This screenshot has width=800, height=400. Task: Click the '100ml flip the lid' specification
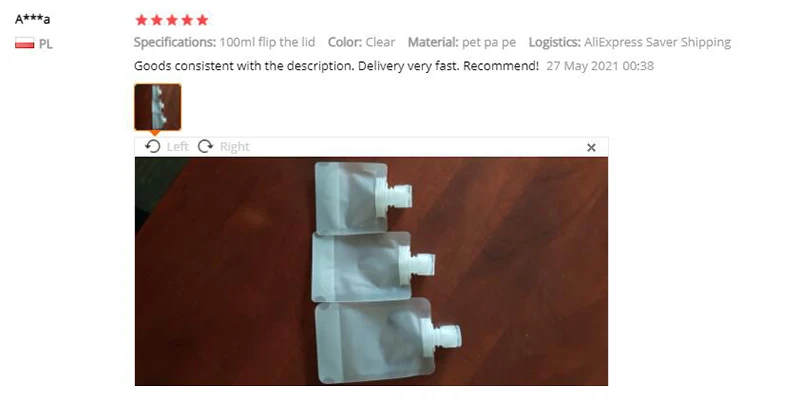(267, 42)
